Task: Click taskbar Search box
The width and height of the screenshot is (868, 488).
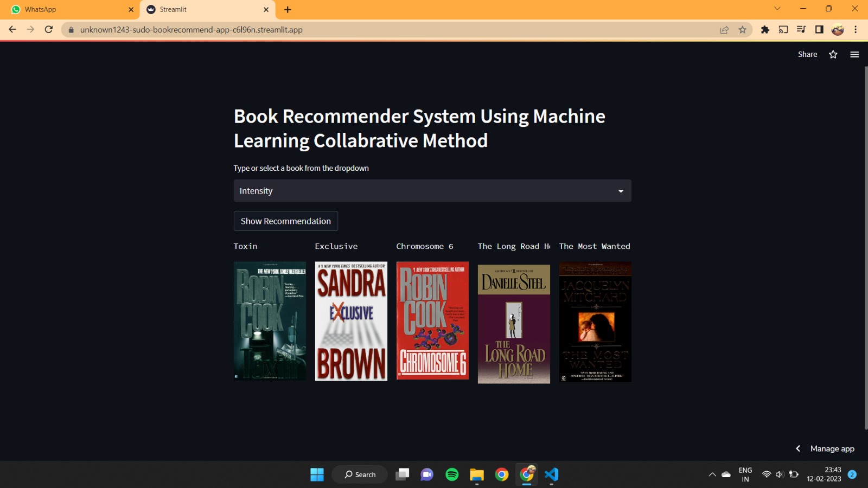Action: (360, 474)
